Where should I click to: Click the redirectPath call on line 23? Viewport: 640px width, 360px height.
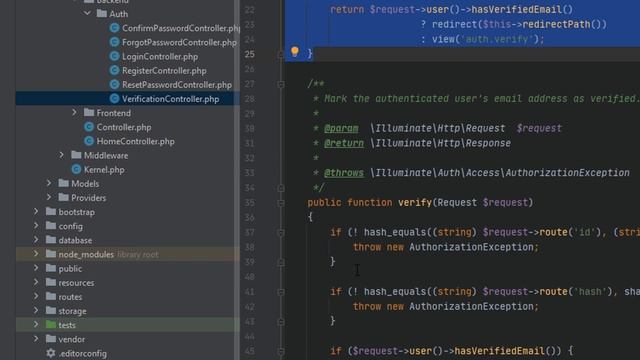click(556, 24)
